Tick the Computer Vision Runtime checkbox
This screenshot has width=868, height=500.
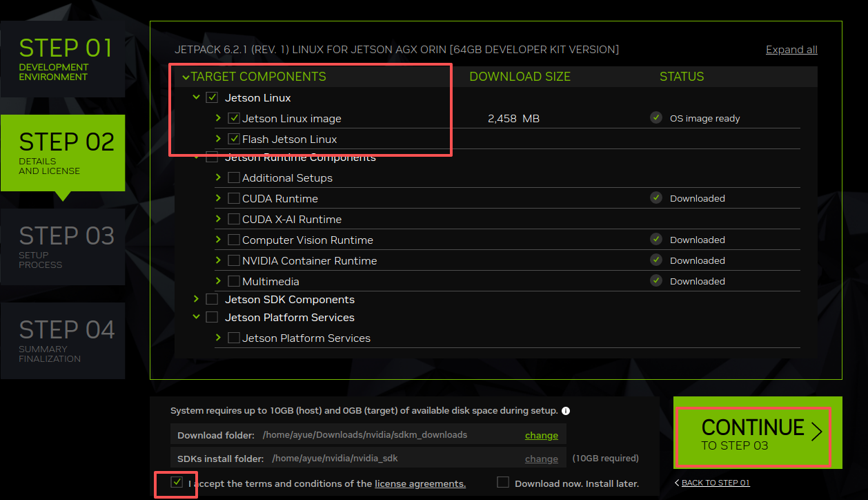(x=234, y=240)
